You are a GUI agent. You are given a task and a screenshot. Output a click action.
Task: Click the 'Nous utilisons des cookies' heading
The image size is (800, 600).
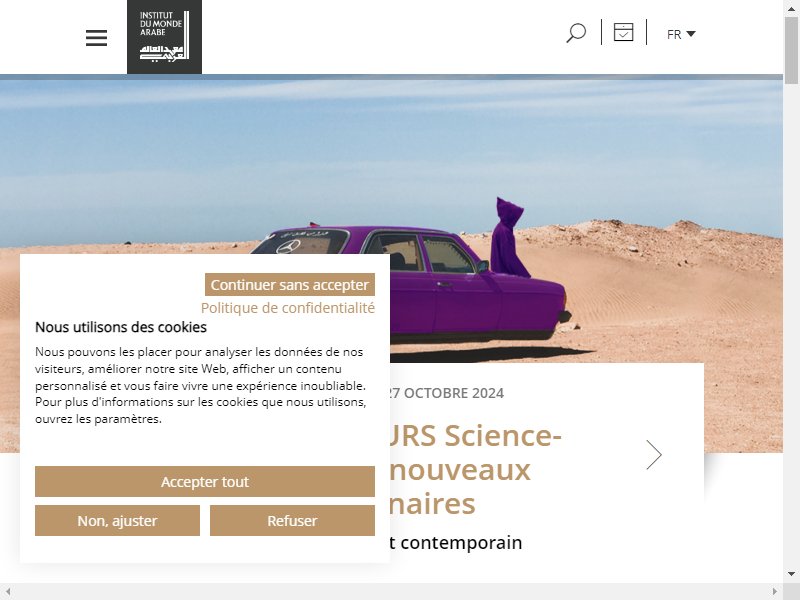pyautogui.click(x=121, y=327)
